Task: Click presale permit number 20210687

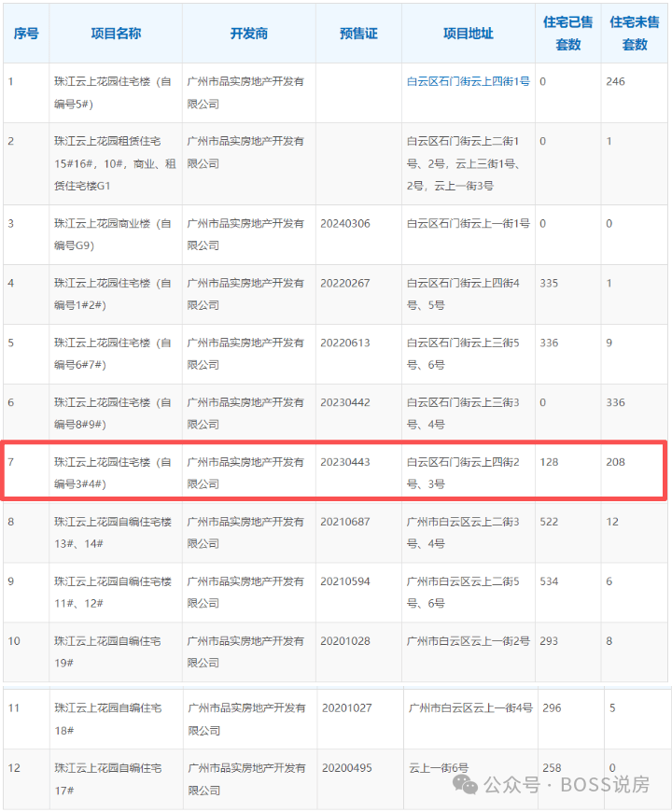Action: (x=345, y=522)
